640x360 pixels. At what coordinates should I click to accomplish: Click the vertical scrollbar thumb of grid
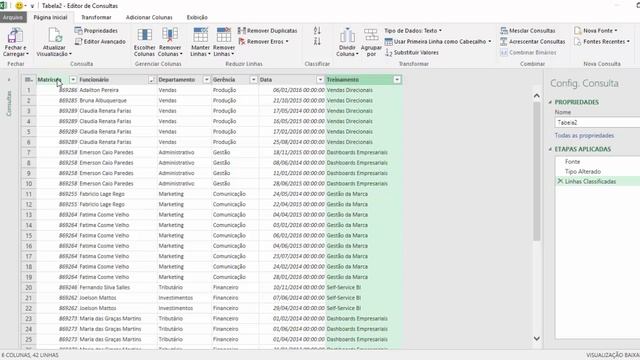[x=536, y=171]
